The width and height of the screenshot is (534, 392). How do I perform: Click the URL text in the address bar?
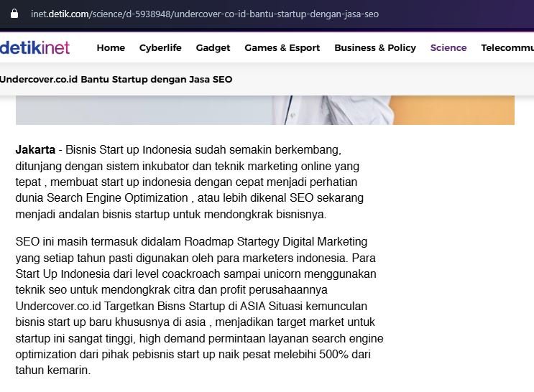click(x=204, y=14)
